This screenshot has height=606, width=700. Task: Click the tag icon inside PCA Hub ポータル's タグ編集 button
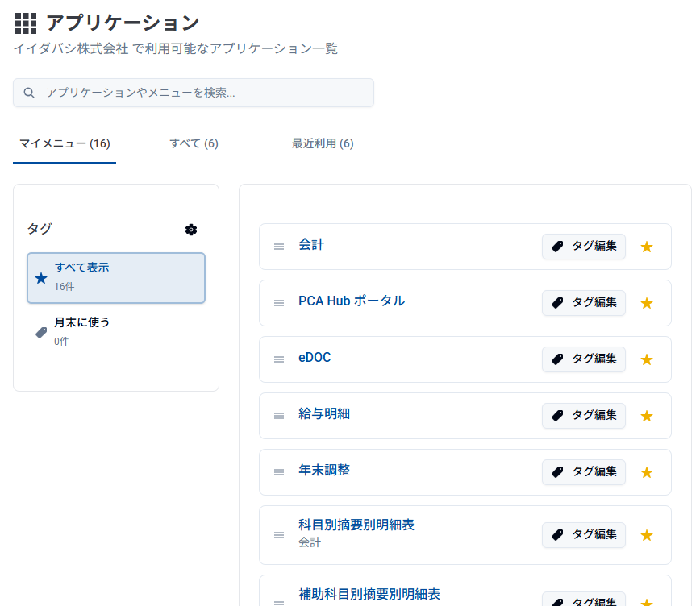click(557, 302)
